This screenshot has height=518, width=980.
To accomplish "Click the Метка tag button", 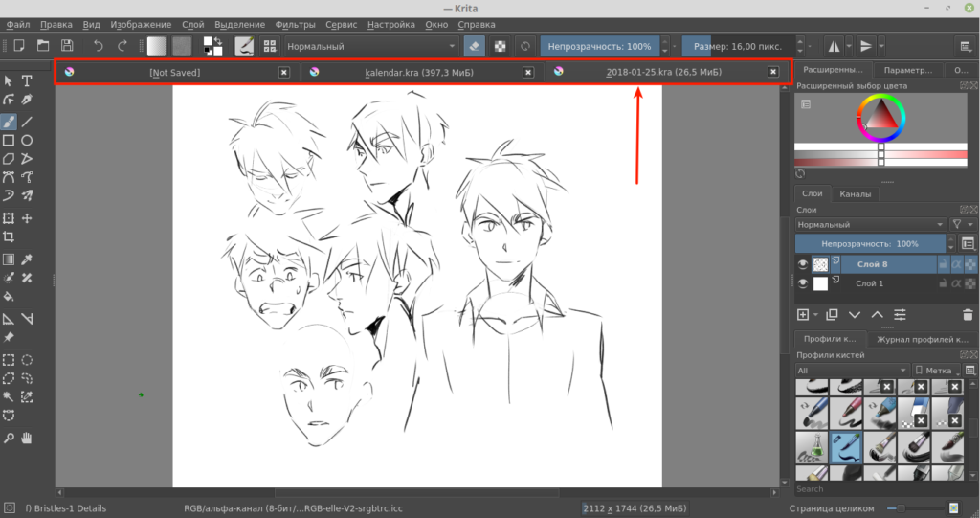I will pyautogui.click(x=938, y=370).
